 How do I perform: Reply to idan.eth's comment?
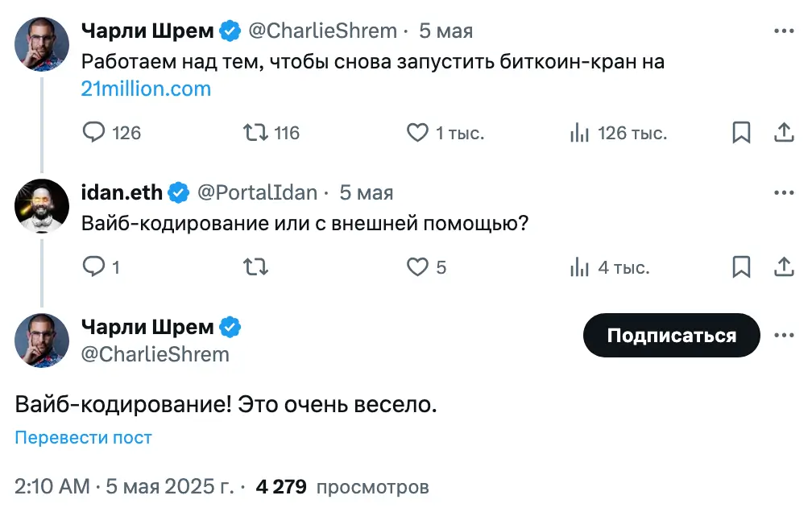95,266
